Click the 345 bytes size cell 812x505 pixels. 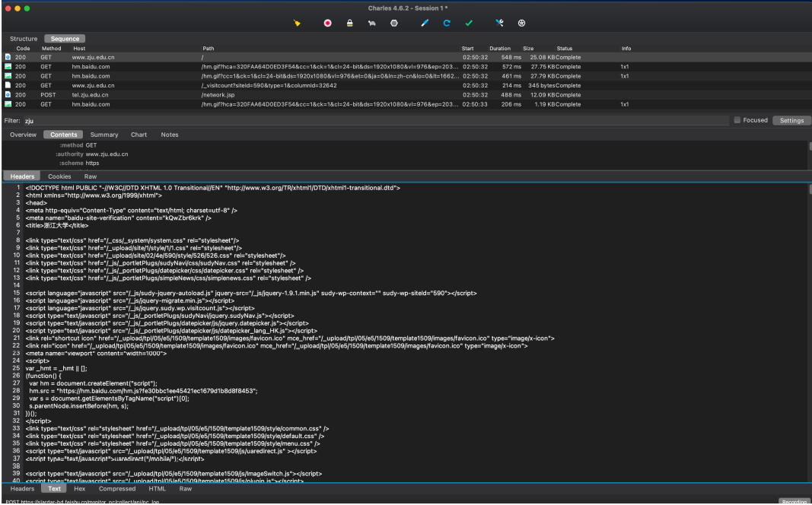(x=541, y=85)
